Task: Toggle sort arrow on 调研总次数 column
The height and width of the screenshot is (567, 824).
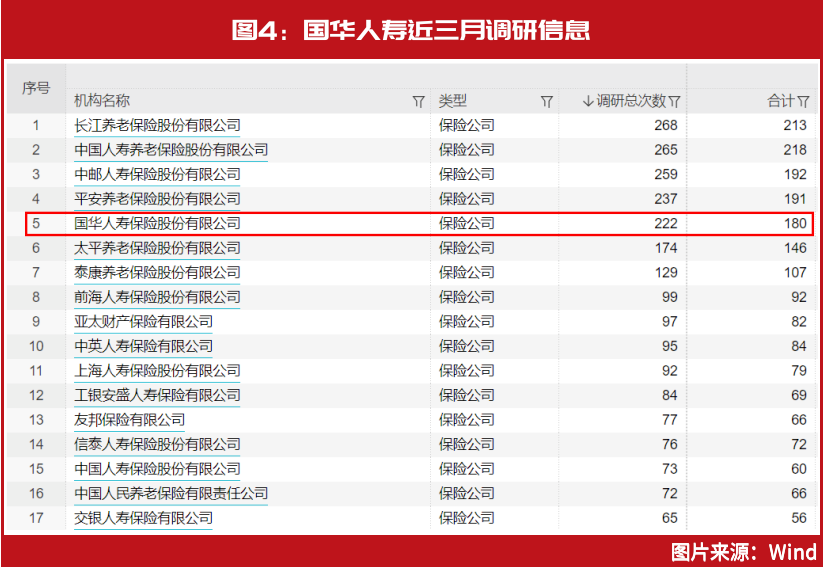Action: point(588,101)
